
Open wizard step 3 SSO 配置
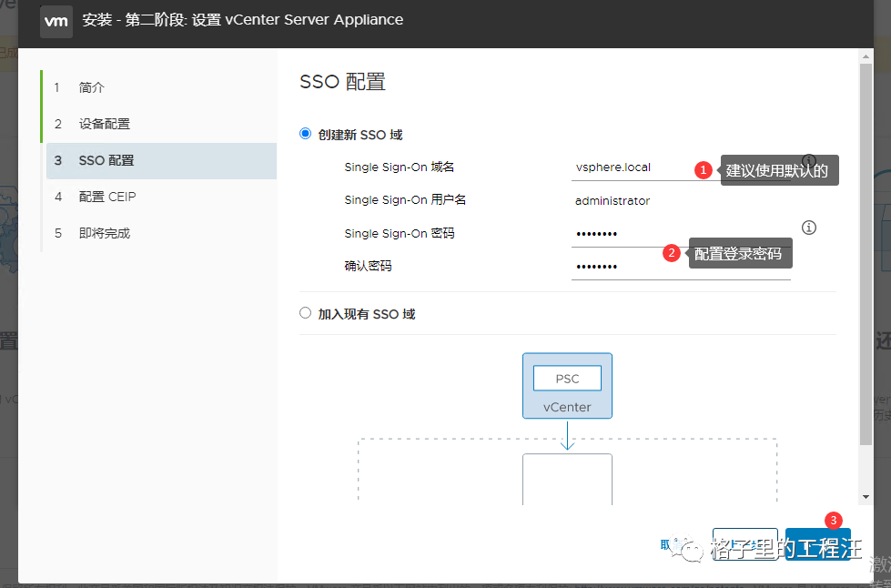point(161,161)
